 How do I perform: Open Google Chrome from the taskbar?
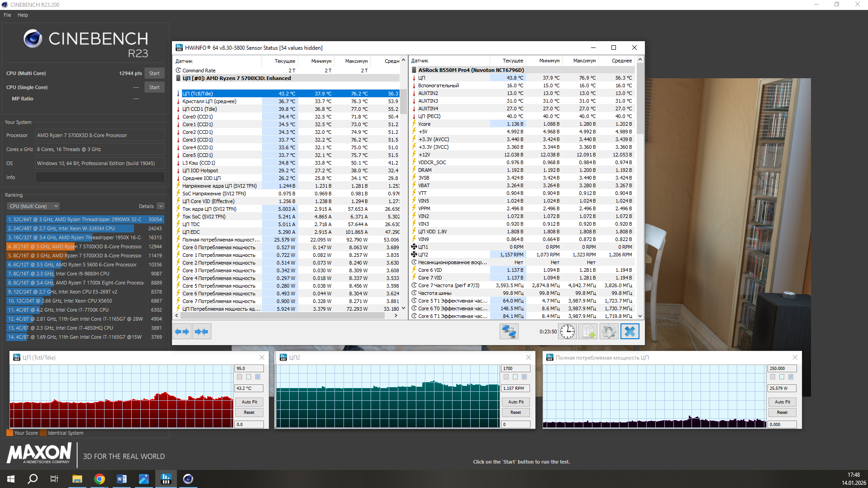coord(100,479)
